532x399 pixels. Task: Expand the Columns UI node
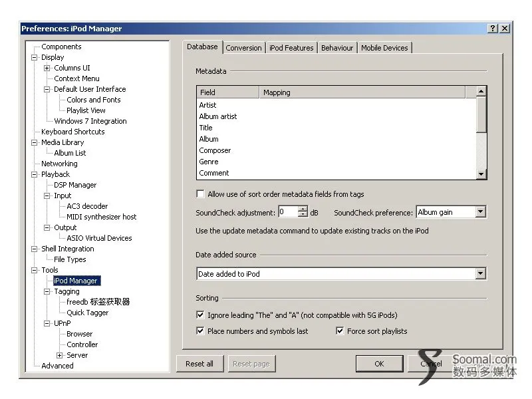47,68
